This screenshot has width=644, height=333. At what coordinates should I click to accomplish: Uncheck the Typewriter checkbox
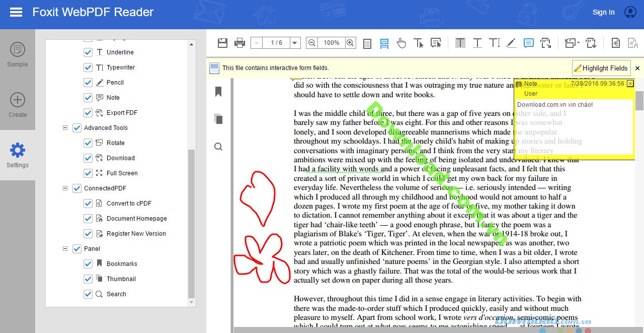88,68
